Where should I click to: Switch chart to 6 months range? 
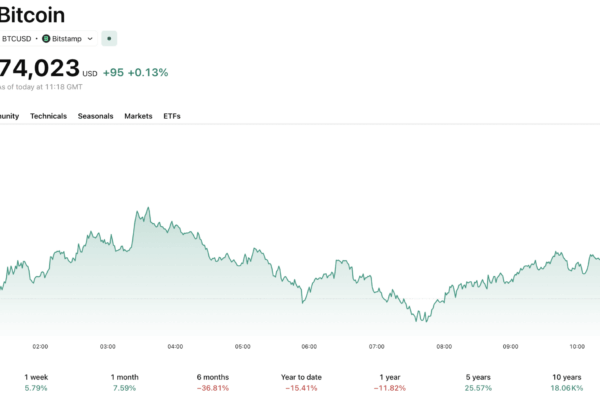pyautogui.click(x=212, y=382)
